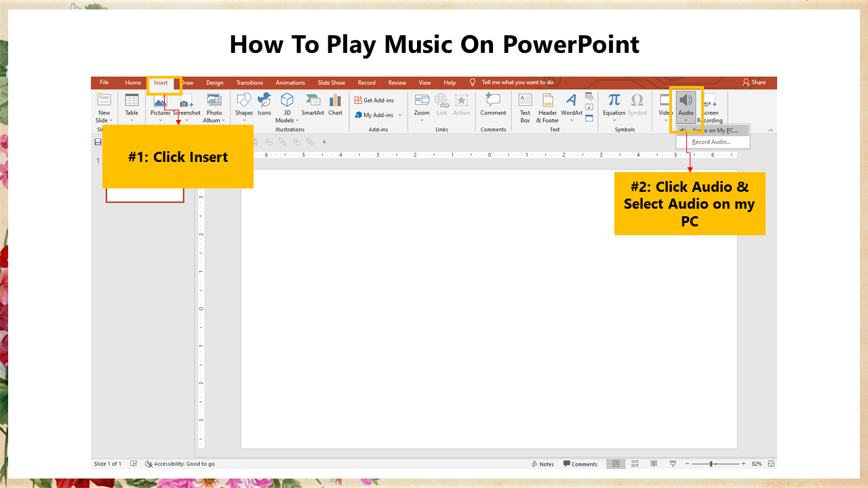Click the Object icon in Text group
The image size is (868, 488).
tap(589, 118)
